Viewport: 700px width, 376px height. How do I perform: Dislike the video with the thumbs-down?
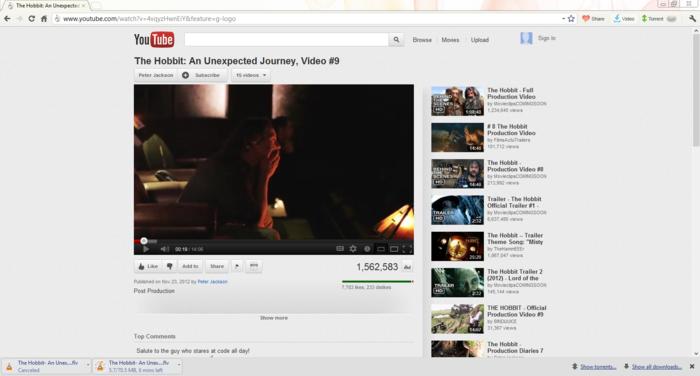170,266
